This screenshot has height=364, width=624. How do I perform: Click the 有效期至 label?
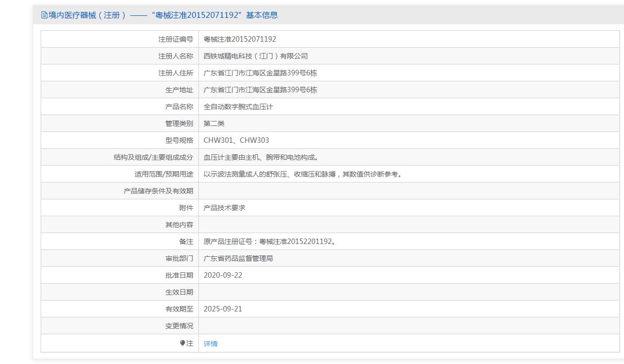point(179,309)
